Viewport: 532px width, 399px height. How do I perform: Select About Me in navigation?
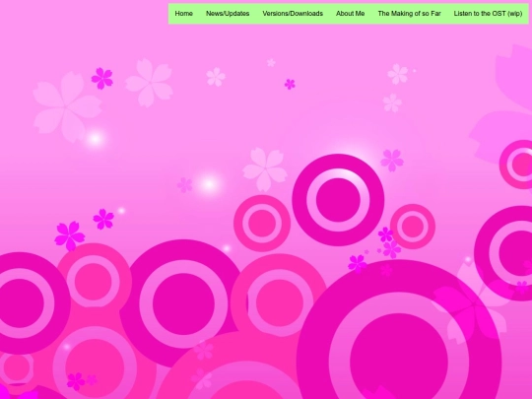(350, 14)
